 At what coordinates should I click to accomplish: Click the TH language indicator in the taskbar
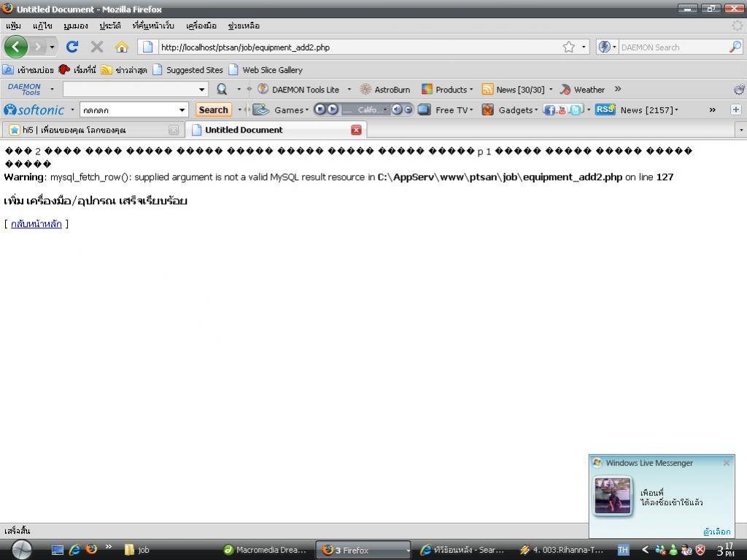pyautogui.click(x=623, y=550)
